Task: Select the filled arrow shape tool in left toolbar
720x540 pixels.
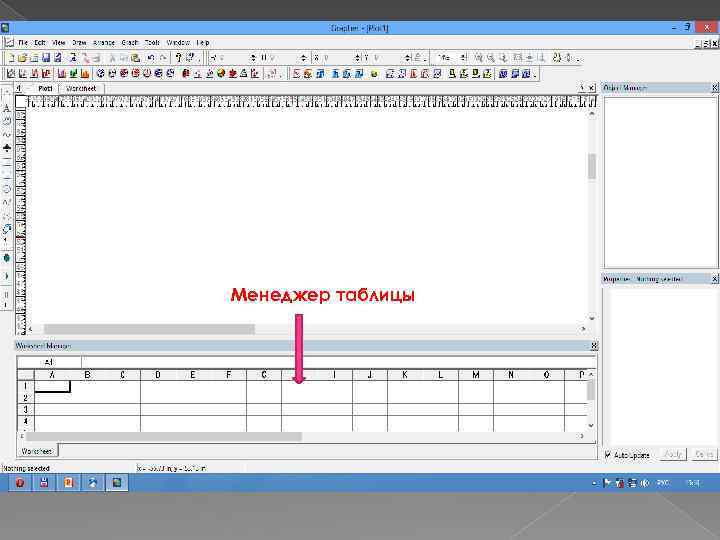Action: 6,148
